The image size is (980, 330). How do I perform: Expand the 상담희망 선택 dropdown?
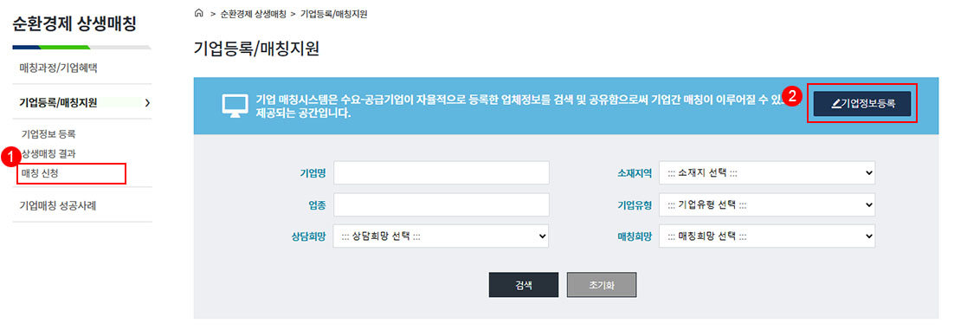[442, 236]
